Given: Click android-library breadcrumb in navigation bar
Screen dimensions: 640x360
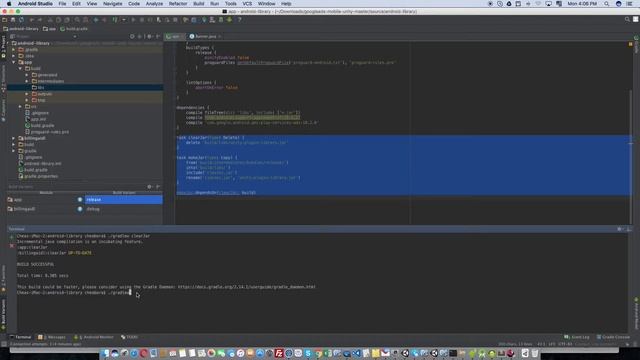Looking at the screenshot, I should (x=21, y=29).
